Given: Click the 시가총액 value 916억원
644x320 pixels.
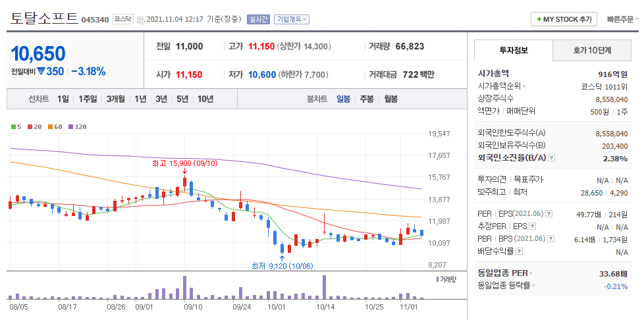Looking at the screenshot, I should pyautogui.click(x=613, y=74).
